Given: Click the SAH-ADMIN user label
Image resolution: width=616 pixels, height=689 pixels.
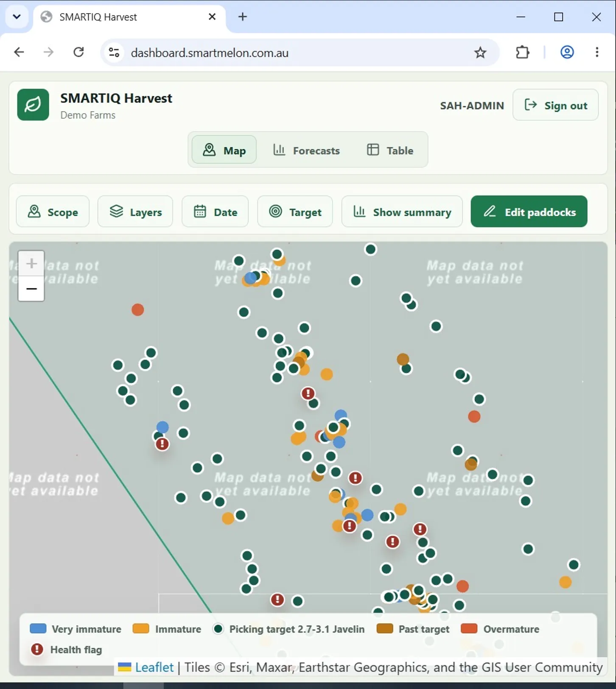Looking at the screenshot, I should (x=472, y=106).
